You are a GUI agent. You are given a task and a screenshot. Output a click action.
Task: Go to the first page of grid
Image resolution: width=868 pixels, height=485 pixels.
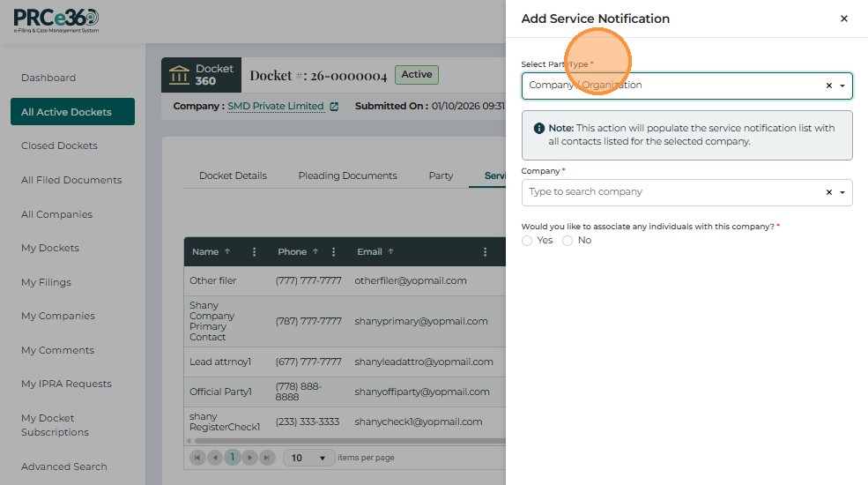197,458
